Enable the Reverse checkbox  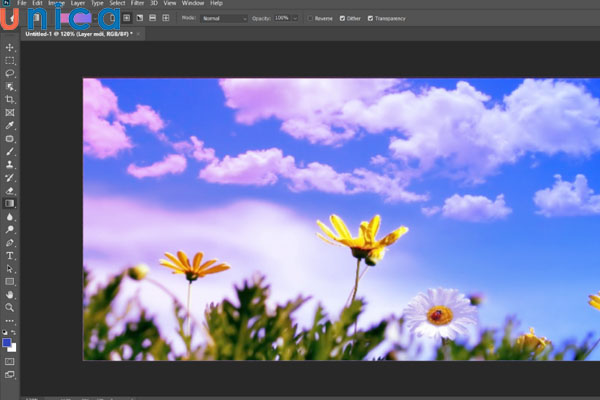[x=310, y=18]
